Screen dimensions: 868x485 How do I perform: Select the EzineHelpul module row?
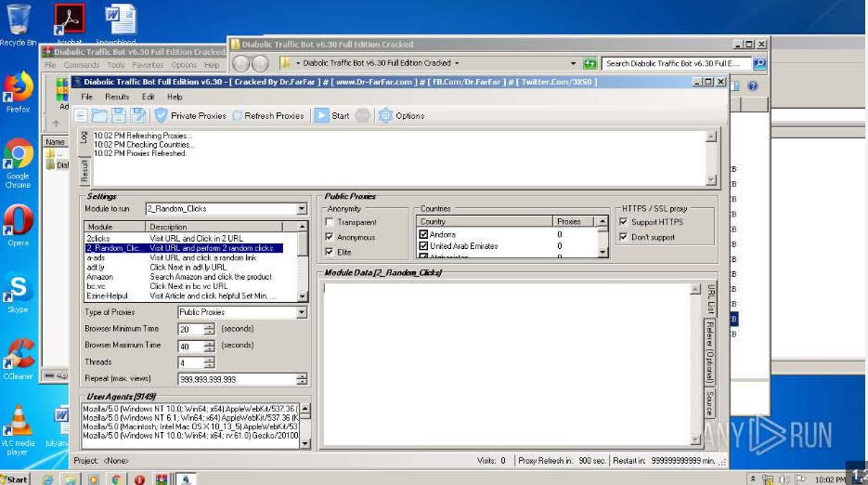pos(184,296)
